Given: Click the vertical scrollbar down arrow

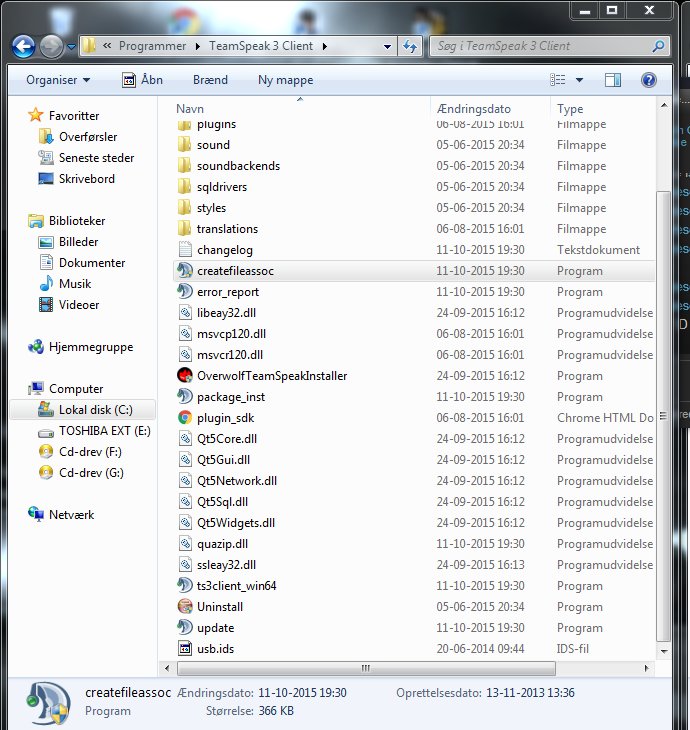Looking at the screenshot, I should pos(664,651).
